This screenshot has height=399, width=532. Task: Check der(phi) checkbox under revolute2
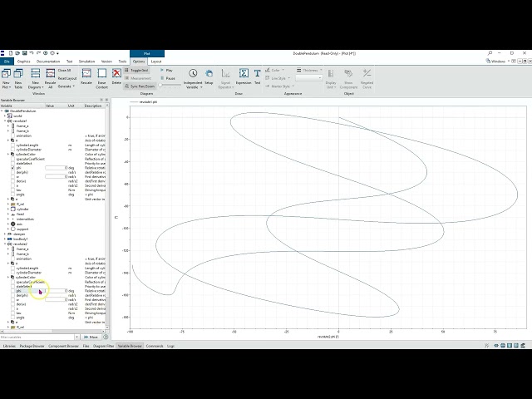13,295
